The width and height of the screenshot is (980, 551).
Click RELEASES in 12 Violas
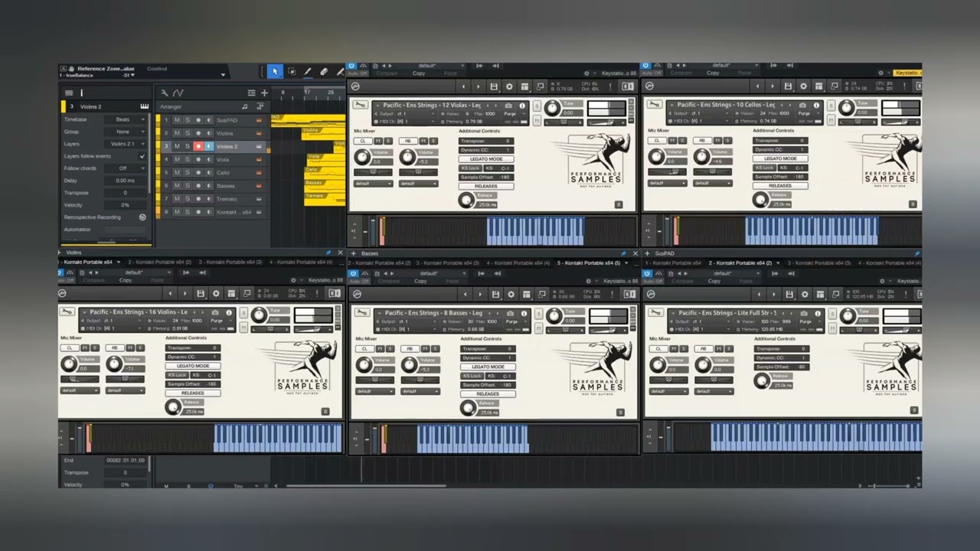[x=486, y=186]
